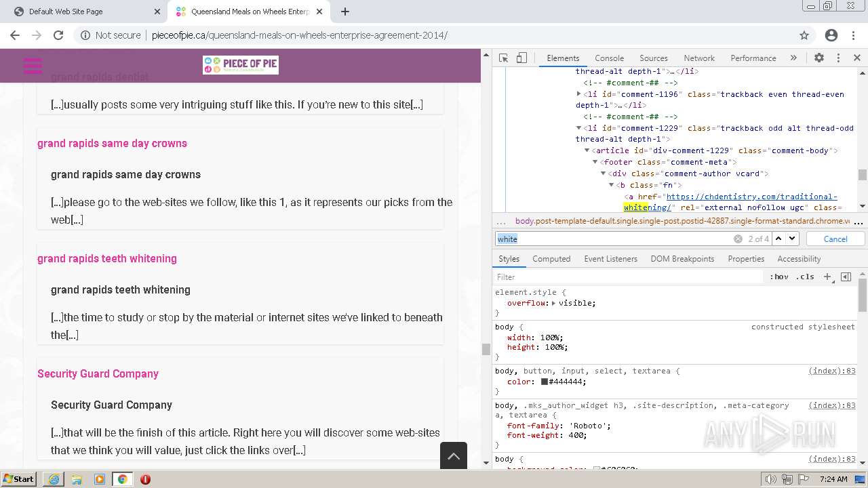Click the scroll-to-top arrow button
Image resolution: width=868 pixels, height=488 pixels.
point(454,456)
